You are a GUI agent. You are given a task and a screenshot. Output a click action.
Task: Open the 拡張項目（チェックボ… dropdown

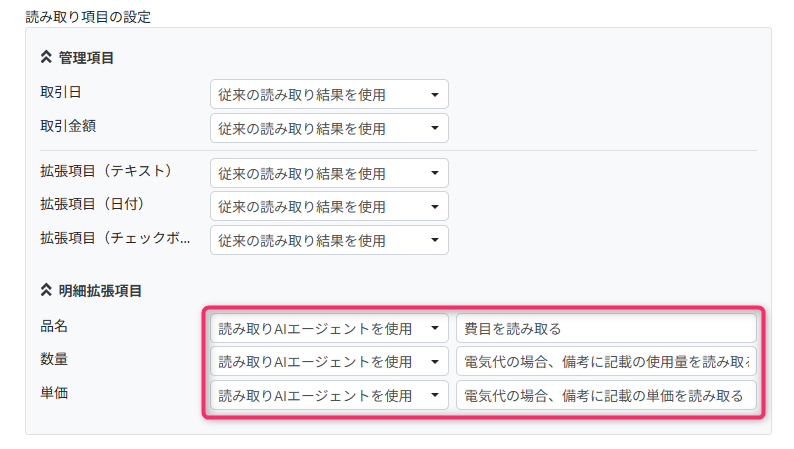[329, 240]
